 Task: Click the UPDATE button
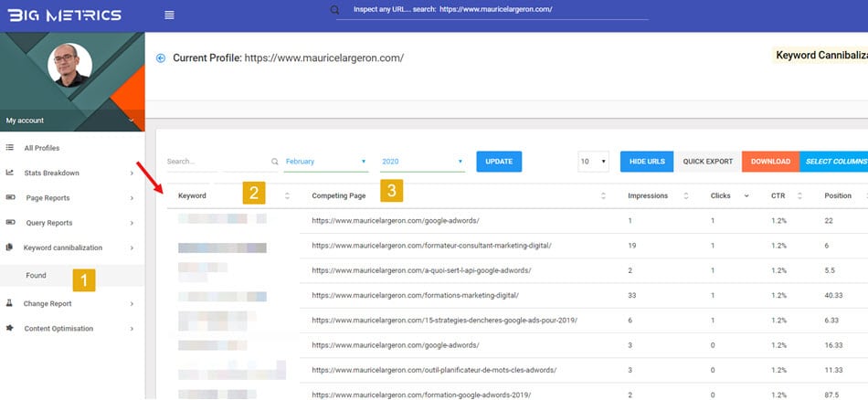coord(499,162)
